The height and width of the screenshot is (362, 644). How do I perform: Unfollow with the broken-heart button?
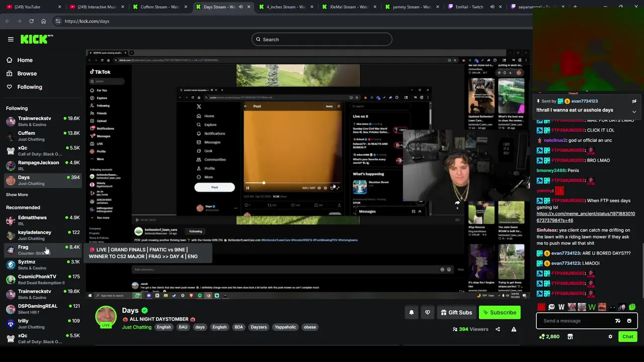[428, 312]
